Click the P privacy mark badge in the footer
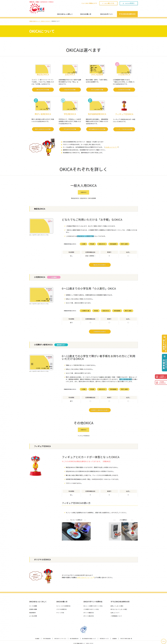The height and width of the screenshot is (644, 167). pyautogui.click(x=83, y=629)
